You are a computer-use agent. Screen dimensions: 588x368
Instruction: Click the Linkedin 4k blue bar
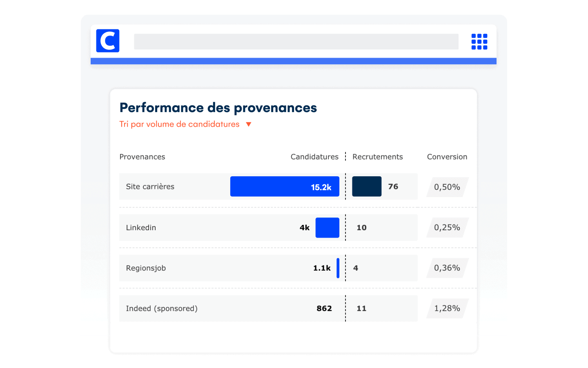327,228
